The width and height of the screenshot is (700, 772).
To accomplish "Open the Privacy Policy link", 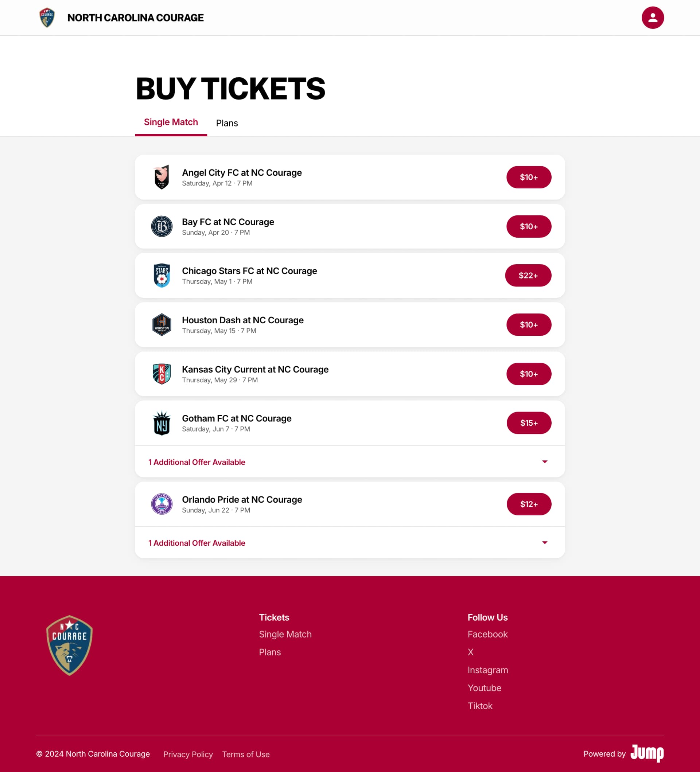I will (x=188, y=755).
